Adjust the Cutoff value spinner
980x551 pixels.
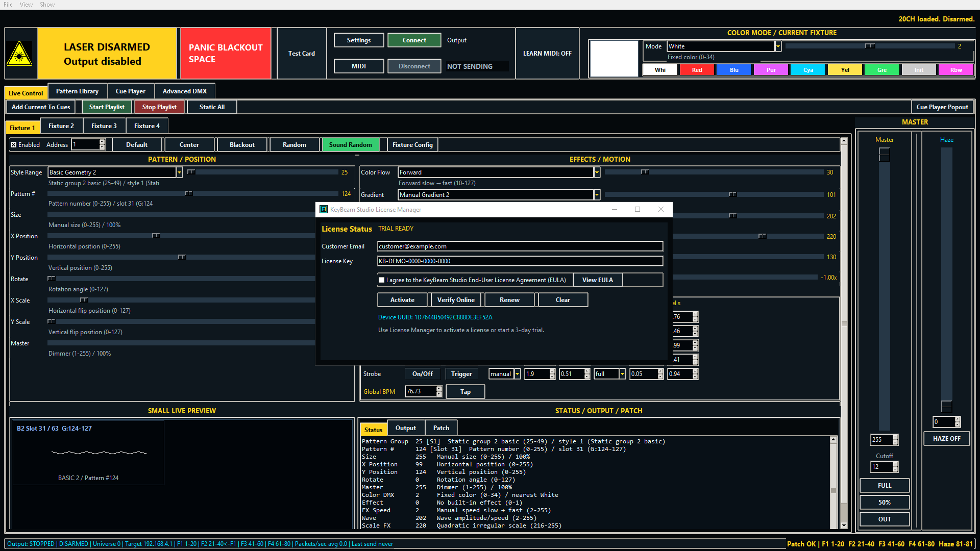(x=895, y=467)
